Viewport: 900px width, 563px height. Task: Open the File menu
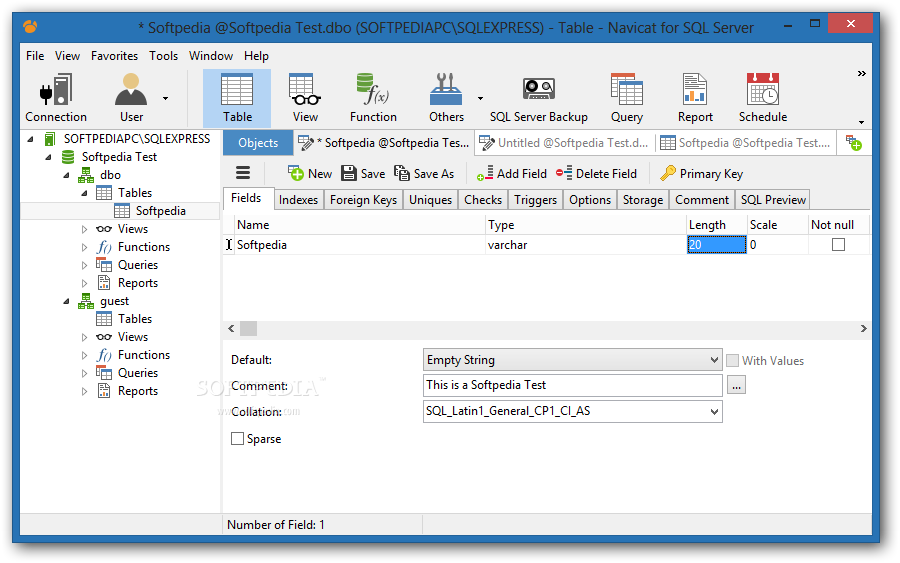[x=34, y=56]
